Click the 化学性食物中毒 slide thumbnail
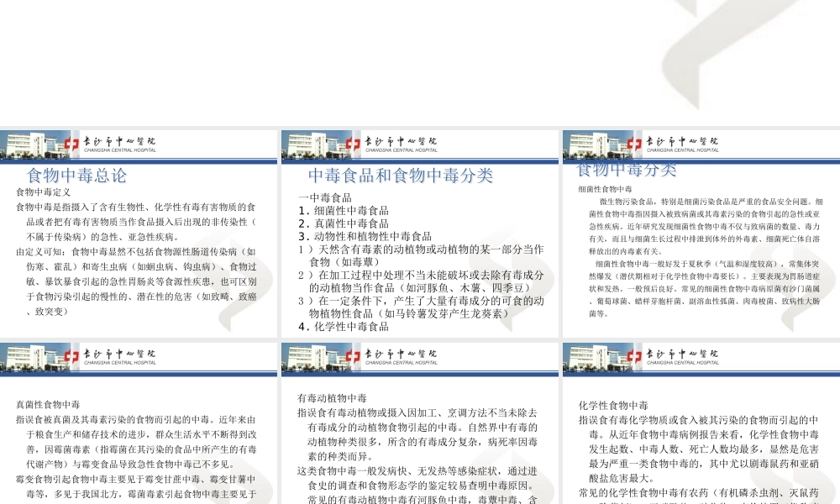The height and width of the screenshot is (504, 840). 700,420
